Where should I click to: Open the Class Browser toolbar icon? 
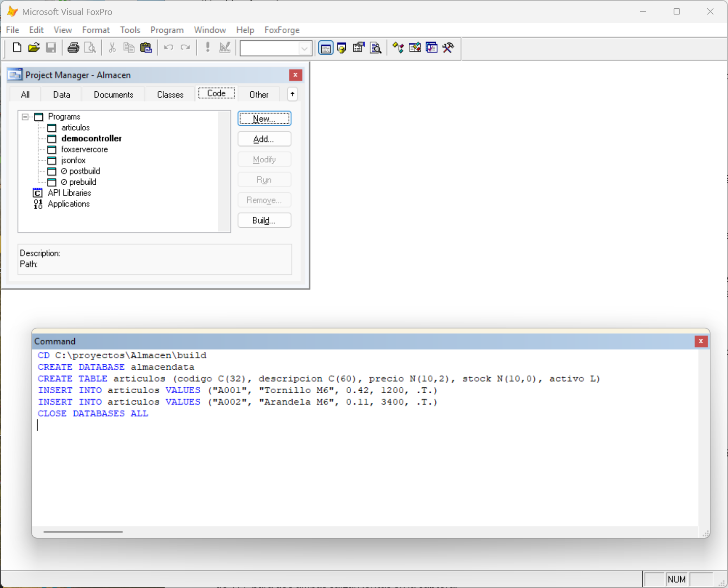398,48
